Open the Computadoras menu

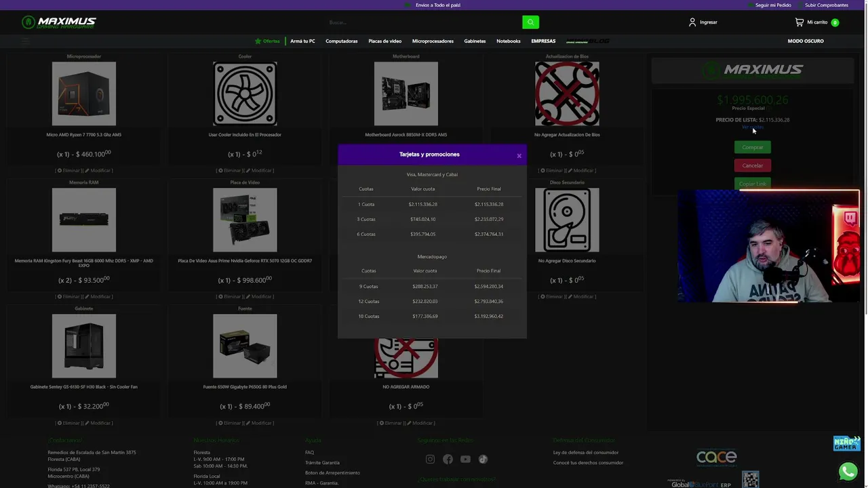[341, 41]
